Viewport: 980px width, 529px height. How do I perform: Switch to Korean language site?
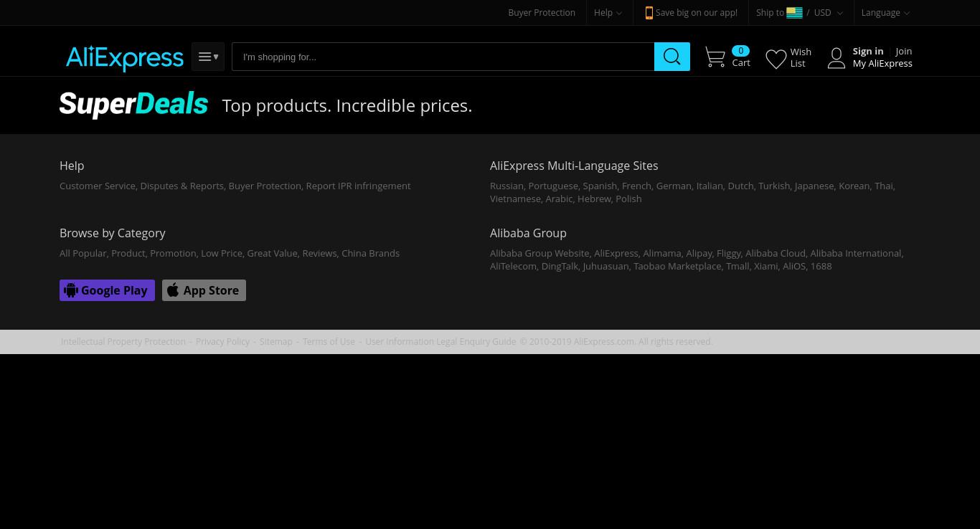854,186
